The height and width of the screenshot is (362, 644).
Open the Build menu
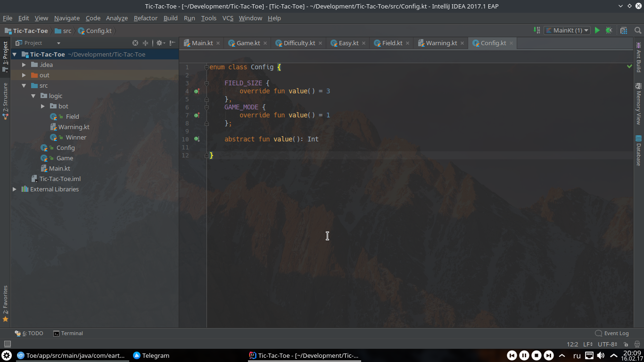pos(171,18)
